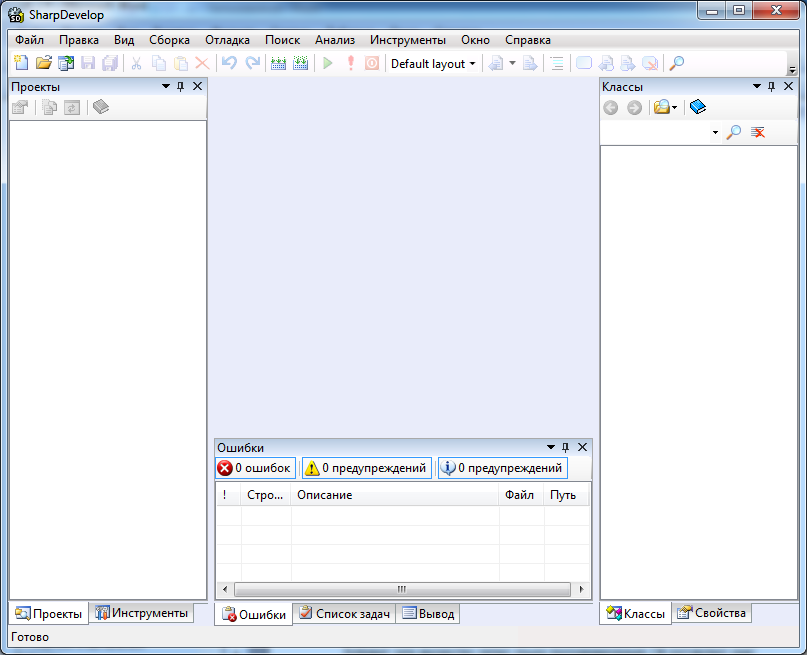
Task: Open the Сборка menu
Action: click(169, 40)
